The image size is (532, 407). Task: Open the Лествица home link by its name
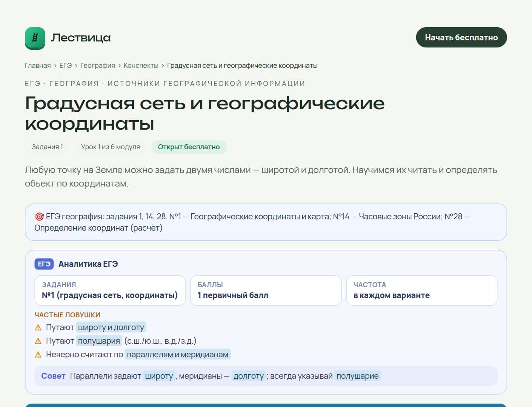81,38
